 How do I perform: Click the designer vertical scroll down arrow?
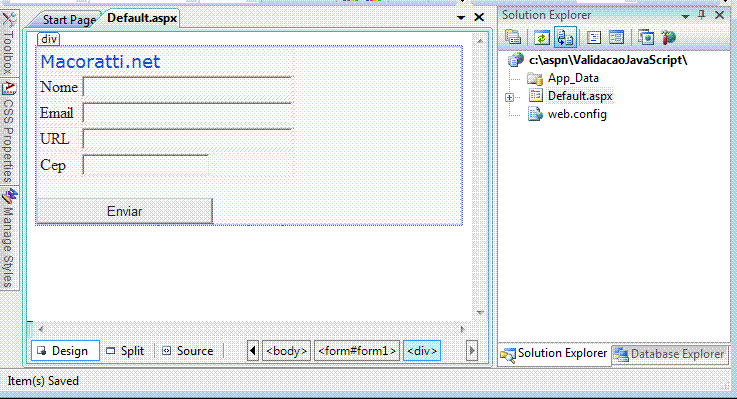click(x=480, y=313)
